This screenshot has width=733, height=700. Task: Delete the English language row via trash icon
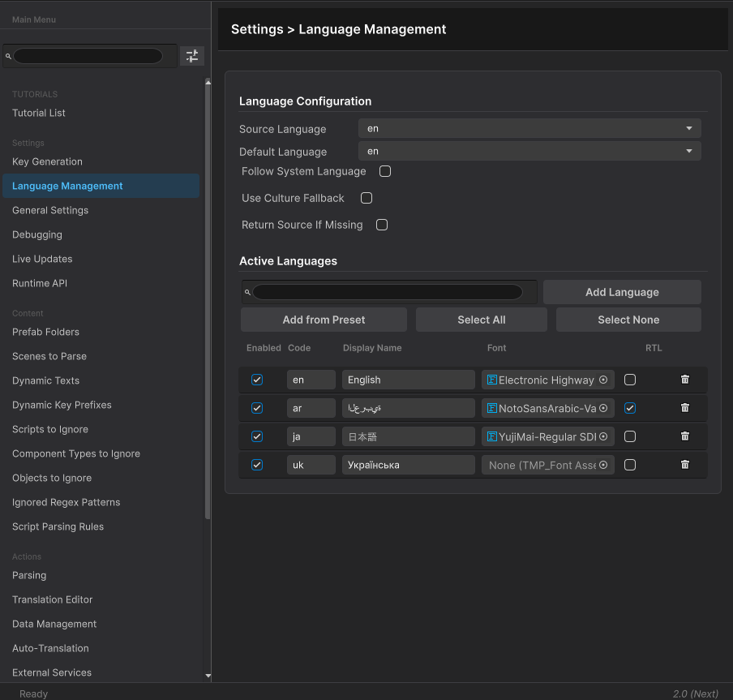tap(685, 380)
